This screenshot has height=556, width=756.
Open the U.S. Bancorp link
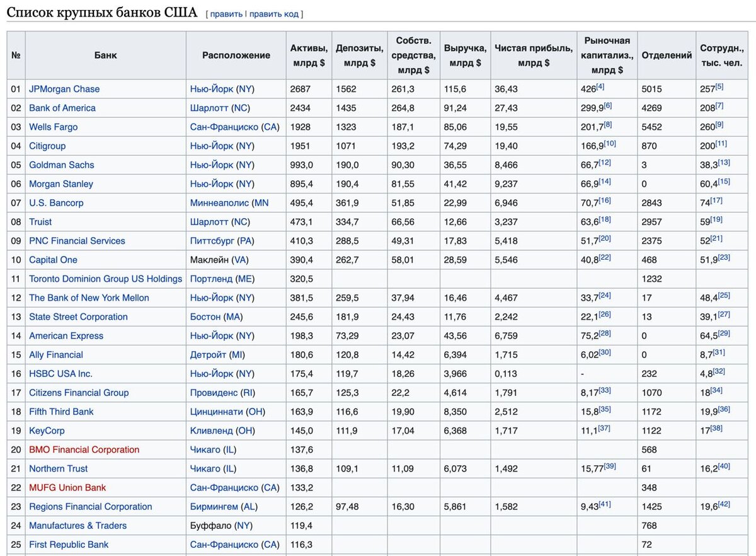56,203
